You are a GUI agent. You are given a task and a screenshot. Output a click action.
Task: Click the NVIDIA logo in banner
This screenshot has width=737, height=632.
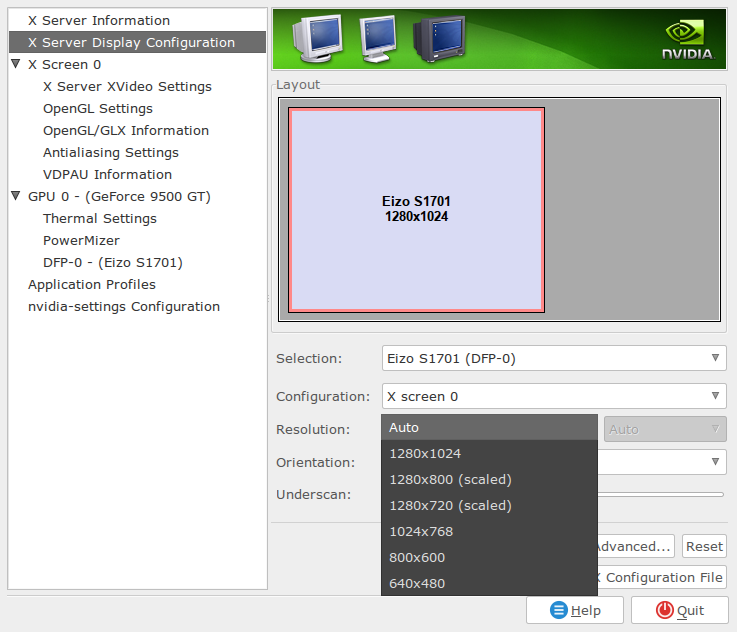pyautogui.click(x=688, y=39)
